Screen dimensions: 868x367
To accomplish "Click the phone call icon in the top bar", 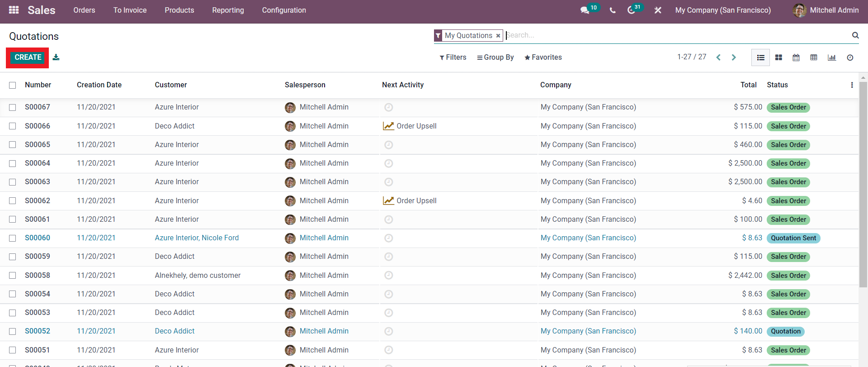I will [613, 10].
